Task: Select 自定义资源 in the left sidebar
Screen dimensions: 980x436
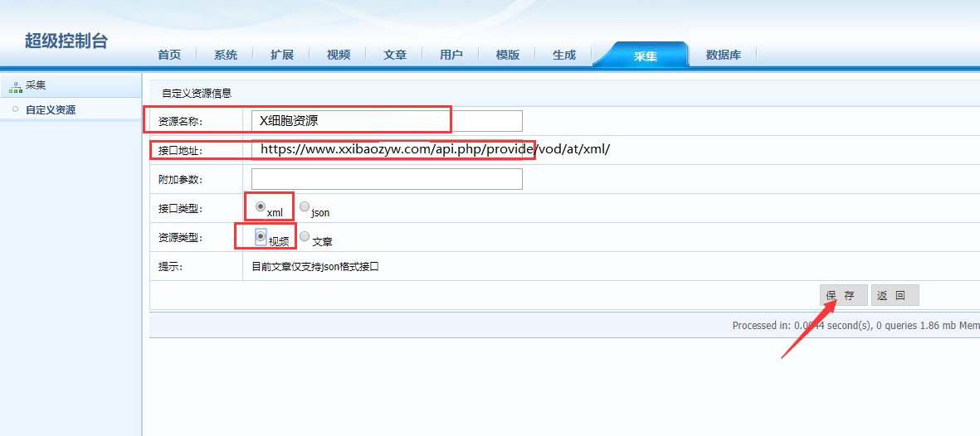Action: (50, 109)
